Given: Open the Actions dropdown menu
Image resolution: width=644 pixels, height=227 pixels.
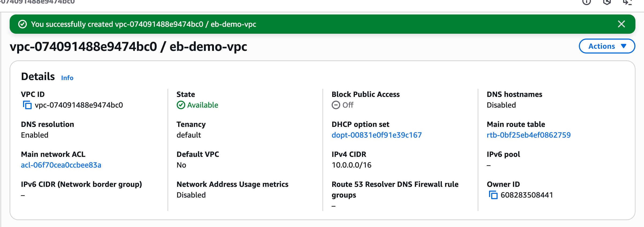Looking at the screenshot, I should tap(607, 46).
